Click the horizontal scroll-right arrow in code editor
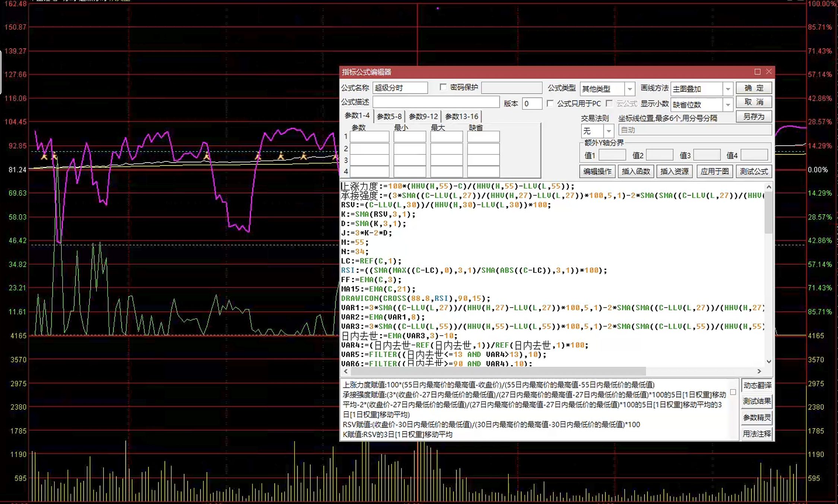Image resolution: width=838 pixels, height=504 pixels. click(x=759, y=371)
